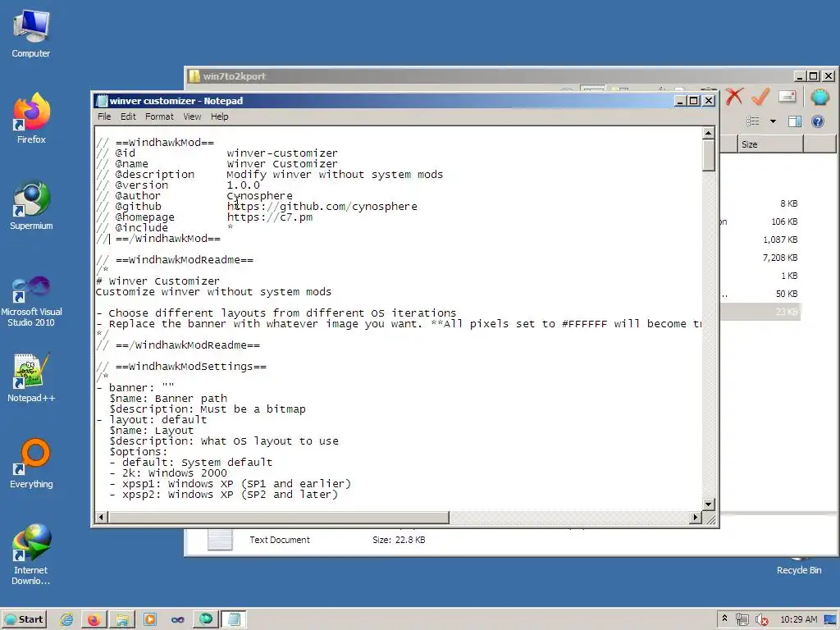Click the 'https://c7.pm' homepage text
Image resolution: width=840 pixels, height=630 pixels.
[269, 217]
